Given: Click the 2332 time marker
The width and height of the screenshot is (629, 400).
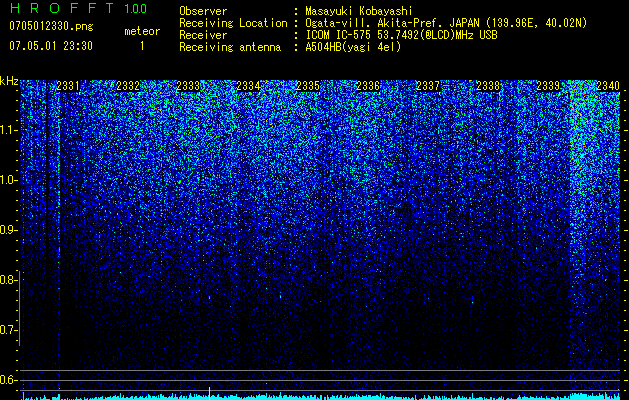Looking at the screenshot, I should (x=128, y=86).
